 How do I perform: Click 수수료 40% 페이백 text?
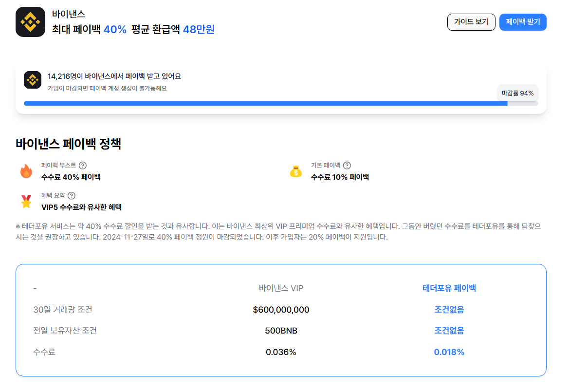coord(71,177)
